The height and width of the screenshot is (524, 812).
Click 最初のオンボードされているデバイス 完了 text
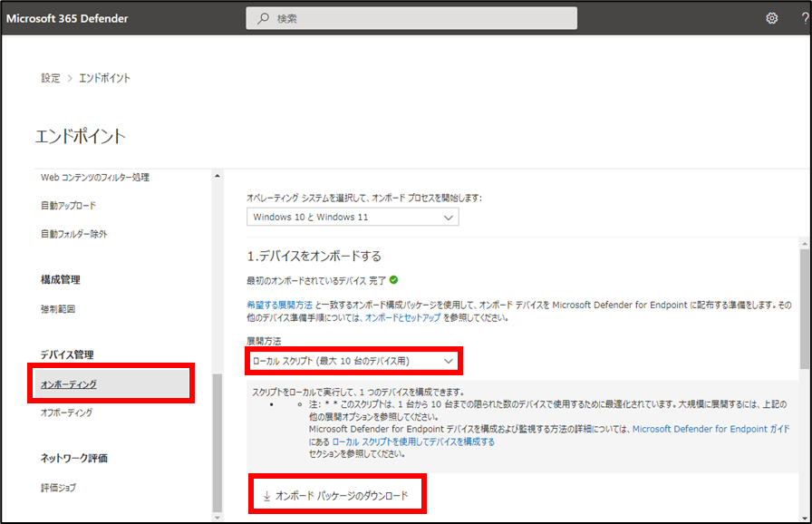coord(316,281)
